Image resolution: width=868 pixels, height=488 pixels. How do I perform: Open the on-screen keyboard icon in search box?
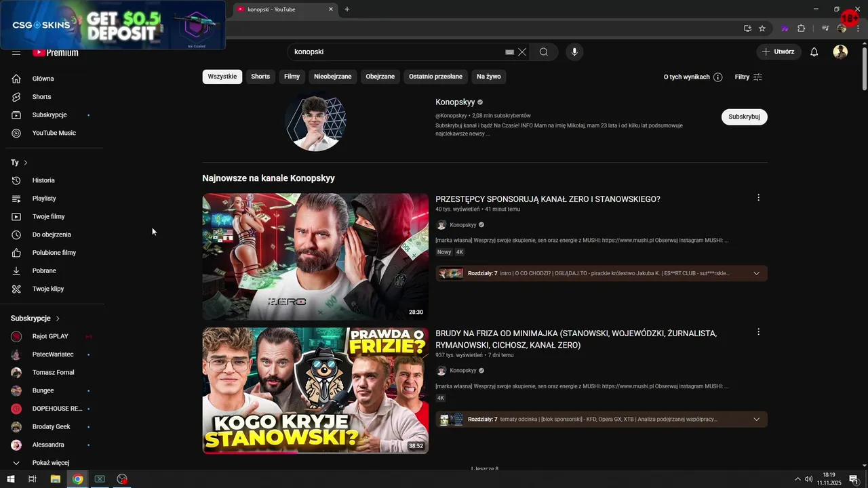[510, 52]
